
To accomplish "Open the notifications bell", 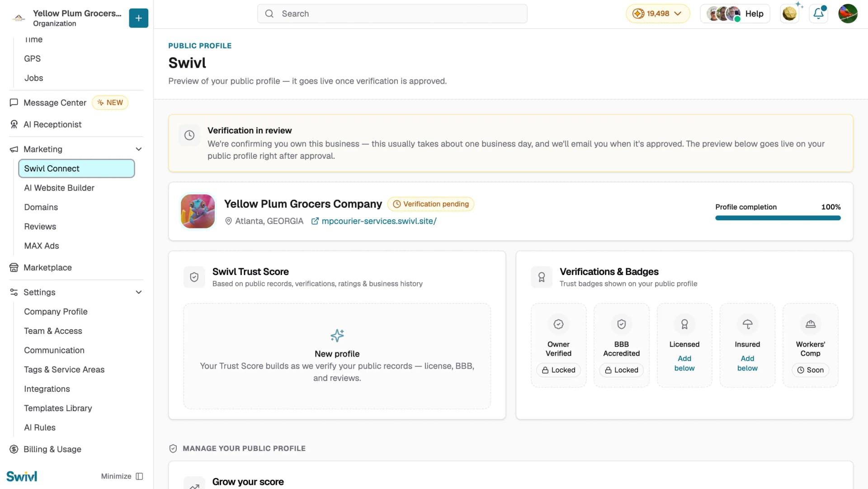I will click(819, 14).
